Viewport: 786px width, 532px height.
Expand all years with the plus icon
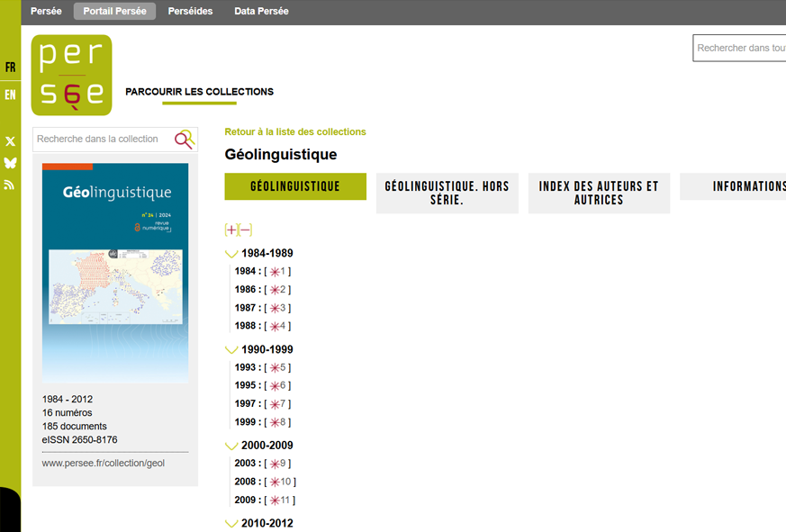230,230
